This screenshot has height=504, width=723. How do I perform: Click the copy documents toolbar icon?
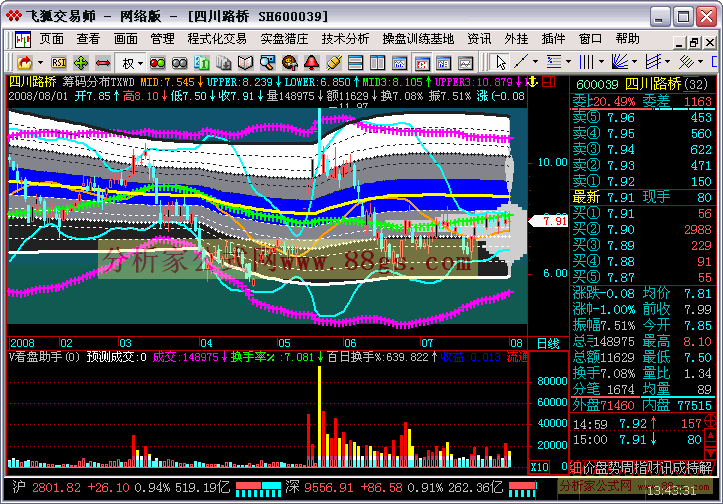tap(224, 63)
